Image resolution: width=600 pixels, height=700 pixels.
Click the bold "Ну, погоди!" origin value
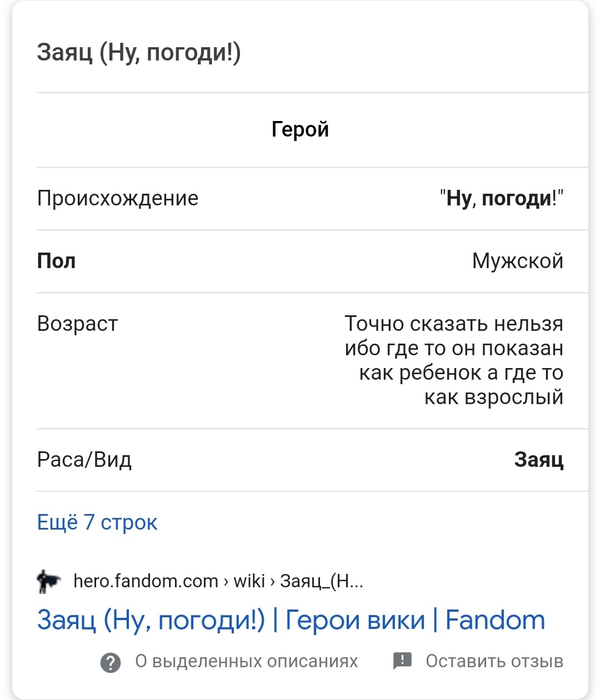[500, 198]
